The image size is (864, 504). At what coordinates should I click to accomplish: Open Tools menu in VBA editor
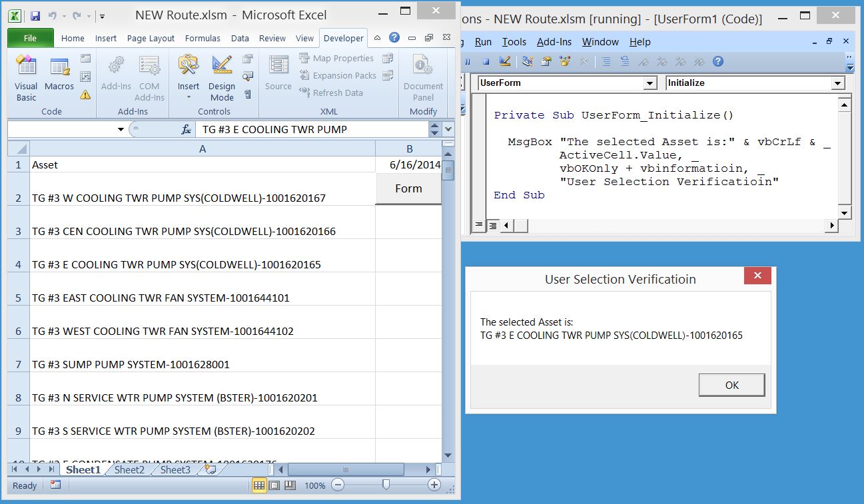click(514, 42)
